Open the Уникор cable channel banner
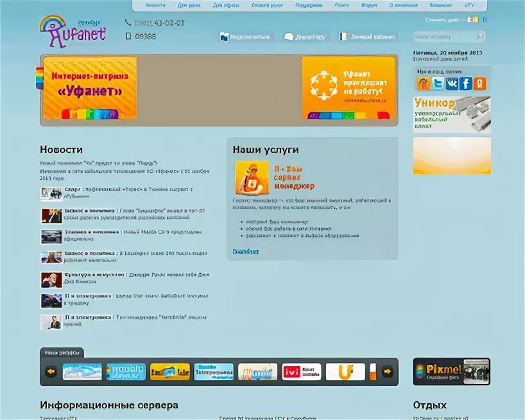 click(452, 115)
